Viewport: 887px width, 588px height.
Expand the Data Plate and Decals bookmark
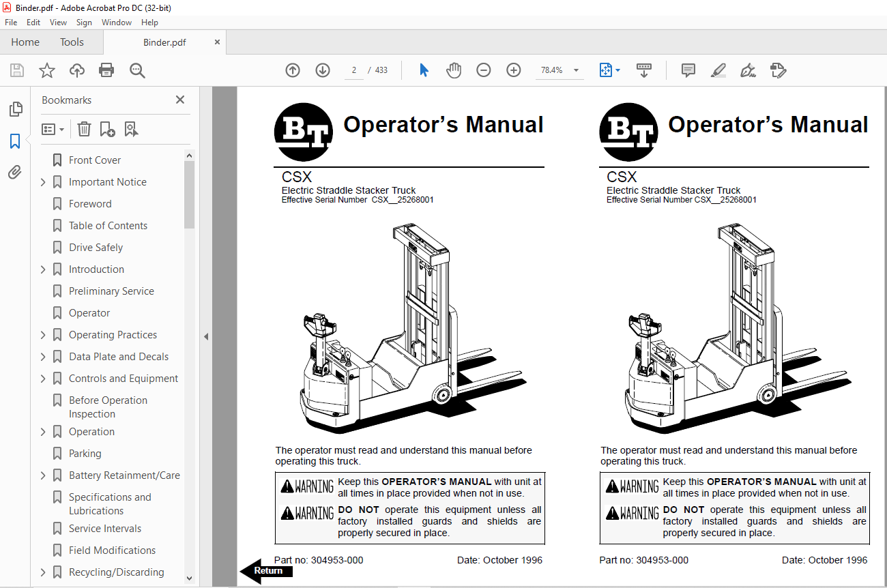click(x=43, y=357)
